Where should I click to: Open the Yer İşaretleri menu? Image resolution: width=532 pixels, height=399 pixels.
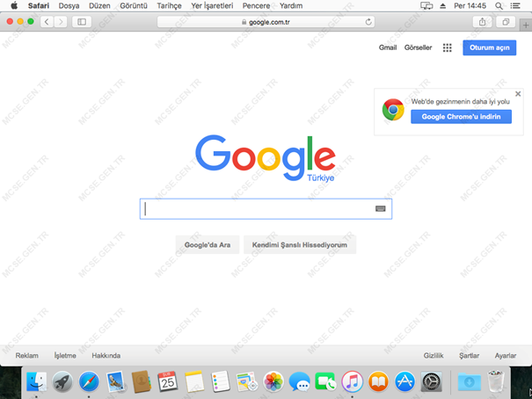click(x=212, y=6)
